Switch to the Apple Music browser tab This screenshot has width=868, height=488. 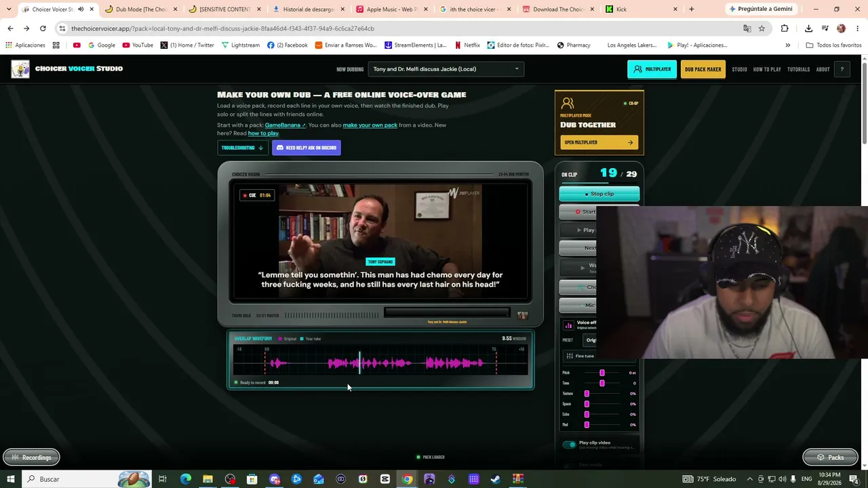click(393, 9)
